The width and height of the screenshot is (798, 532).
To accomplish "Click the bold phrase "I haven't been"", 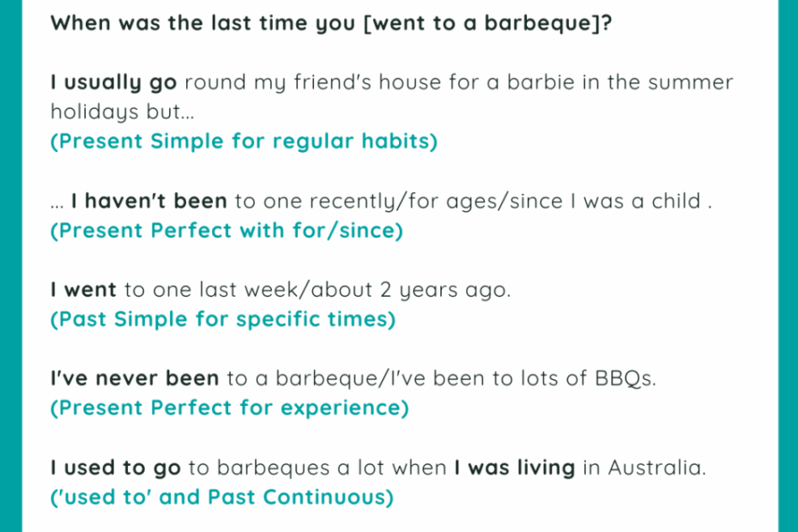I will 148,201.
